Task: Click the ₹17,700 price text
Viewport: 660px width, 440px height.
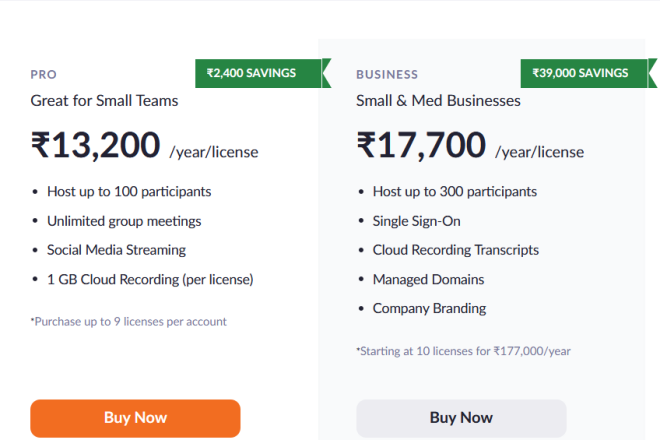Action: pyautogui.click(x=421, y=146)
